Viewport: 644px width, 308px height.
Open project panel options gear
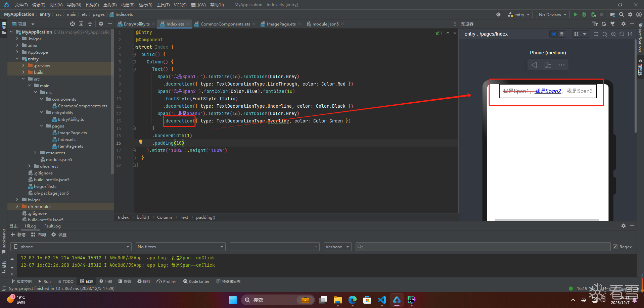101,24
